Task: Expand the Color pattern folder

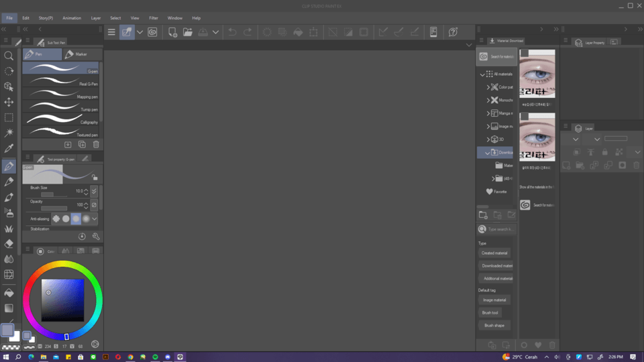Action: click(488, 87)
